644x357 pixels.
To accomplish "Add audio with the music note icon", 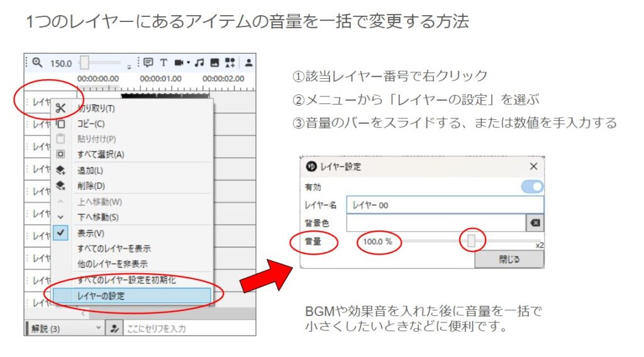I will [199, 62].
